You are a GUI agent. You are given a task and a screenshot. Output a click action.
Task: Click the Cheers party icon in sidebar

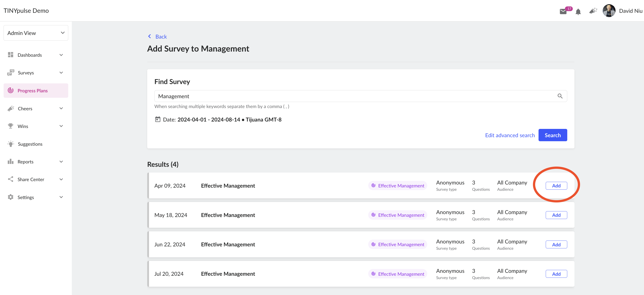[11, 108]
